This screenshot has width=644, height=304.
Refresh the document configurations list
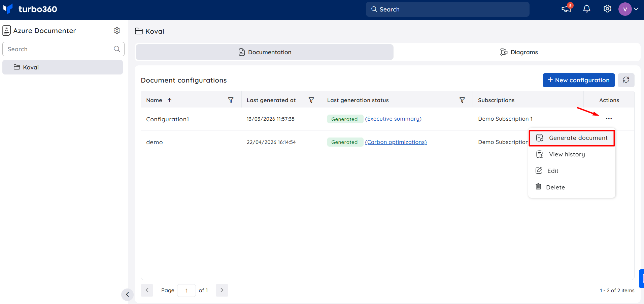(626, 80)
